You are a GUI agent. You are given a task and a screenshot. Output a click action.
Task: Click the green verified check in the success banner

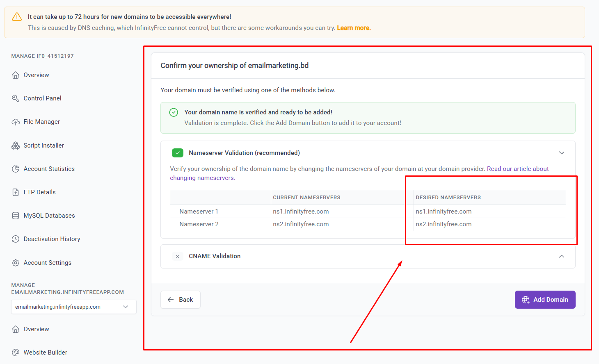pyautogui.click(x=174, y=112)
